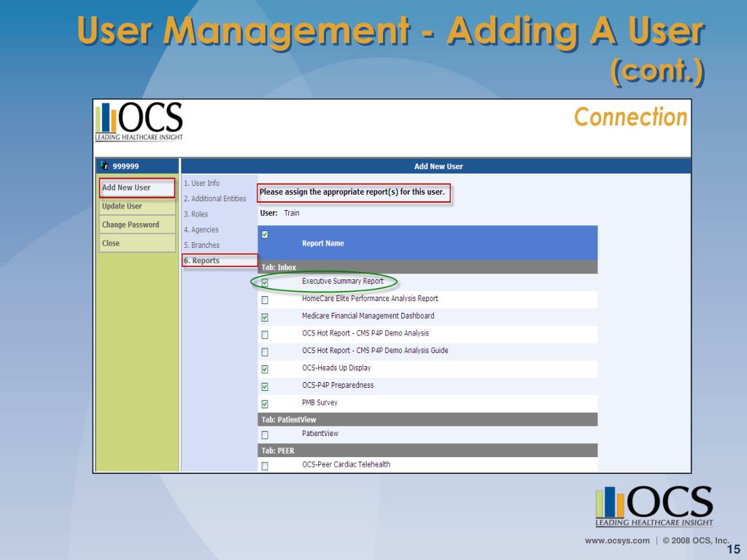Click the OCS-P4P Preparedness label
The image size is (747, 560).
pos(338,385)
